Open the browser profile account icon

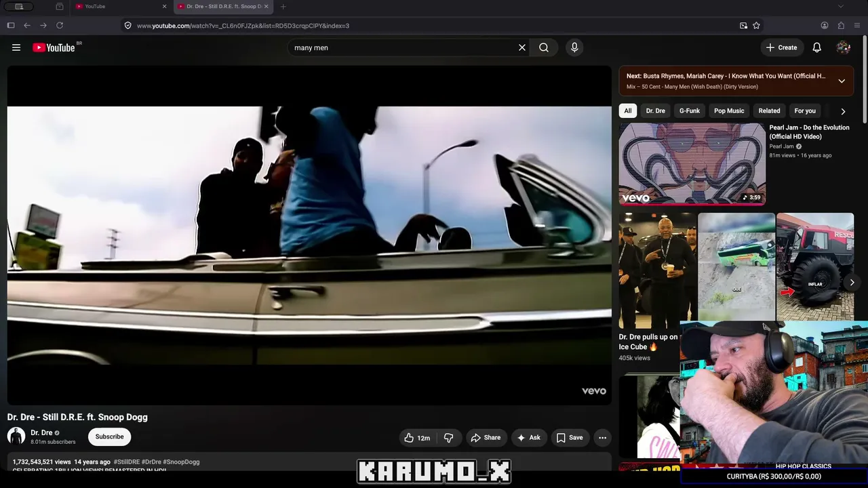click(x=825, y=26)
